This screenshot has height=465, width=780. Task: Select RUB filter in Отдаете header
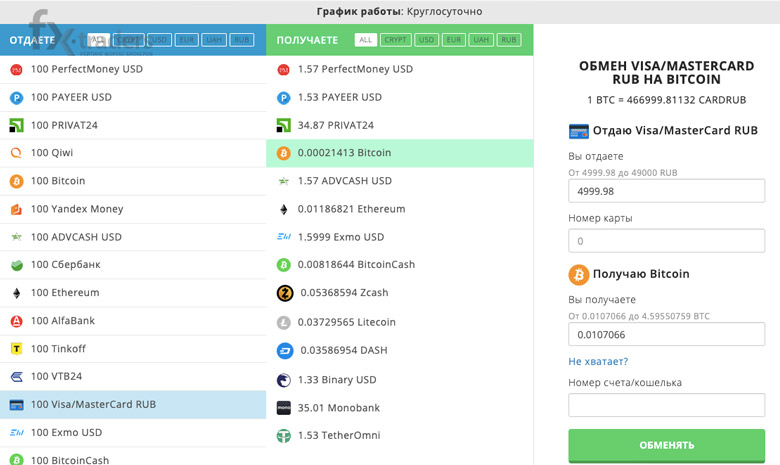[x=242, y=40]
